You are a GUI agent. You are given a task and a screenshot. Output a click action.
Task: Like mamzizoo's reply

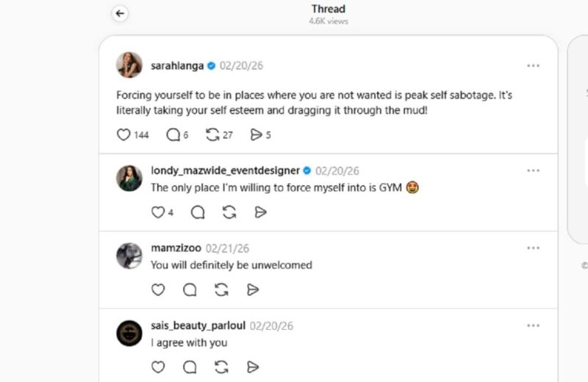click(157, 289)
